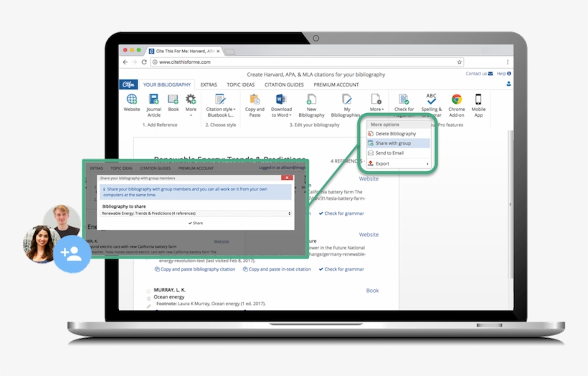Viewport: 588px width, 376px height.
Task: Click the browser forward arrow
Action: tap(135, 62)
